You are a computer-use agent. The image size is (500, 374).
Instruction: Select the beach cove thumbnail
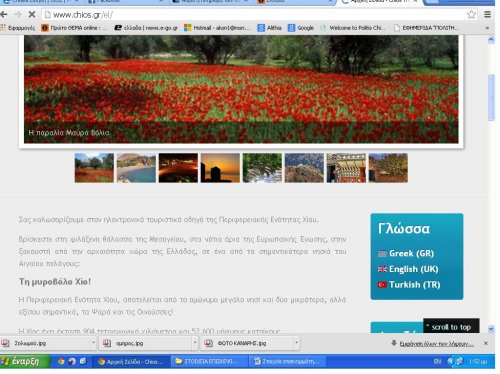click(x=136, y=168)
